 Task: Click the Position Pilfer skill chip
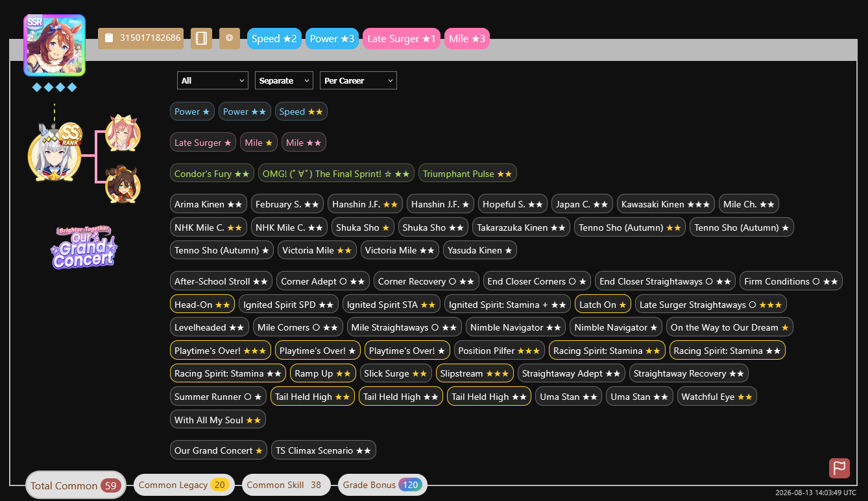pos(499,351)
